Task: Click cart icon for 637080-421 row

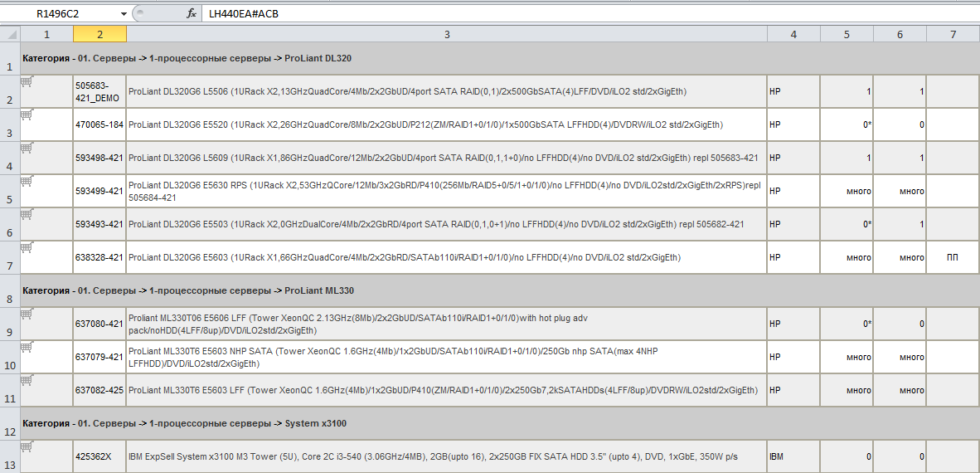Action: point(27,314)
